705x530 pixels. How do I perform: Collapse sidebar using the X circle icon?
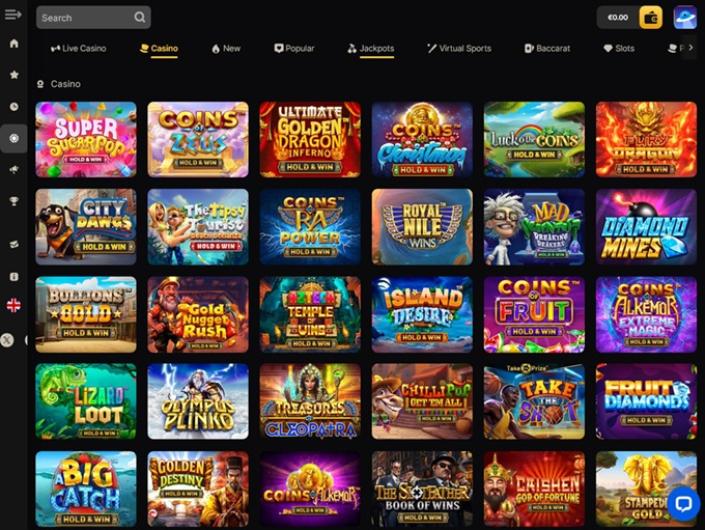[x=7, y=340]
